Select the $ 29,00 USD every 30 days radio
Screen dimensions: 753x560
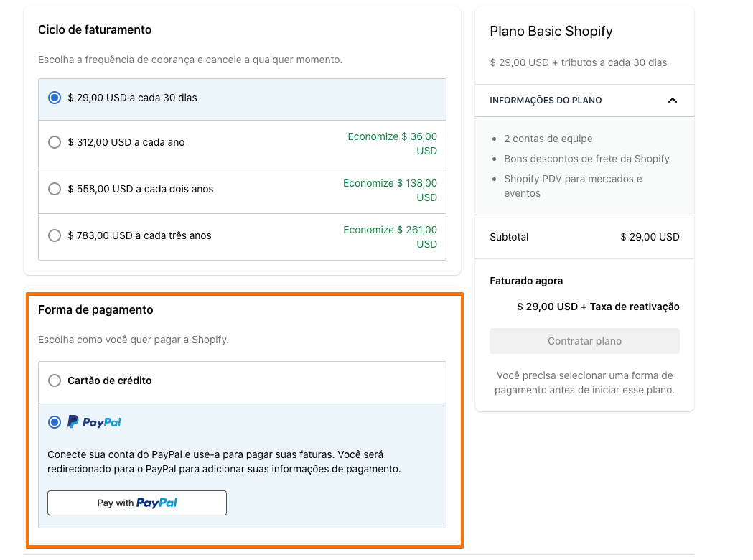[x=55, y=98]
